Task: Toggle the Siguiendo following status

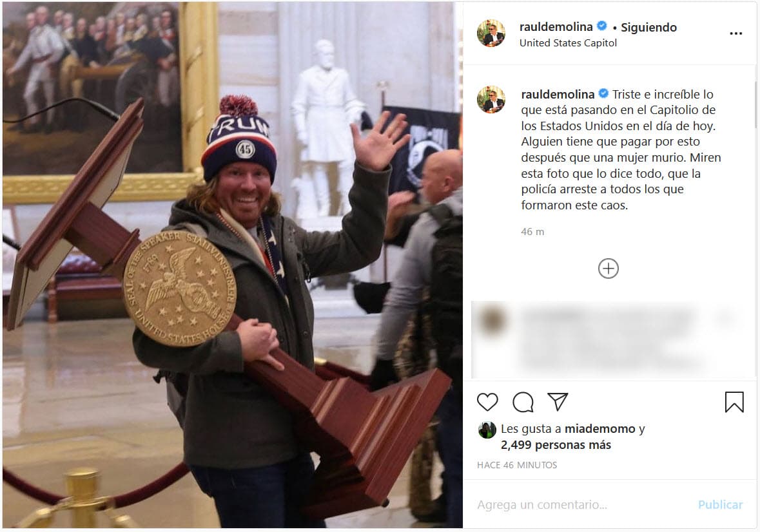Action: (648, 27)
